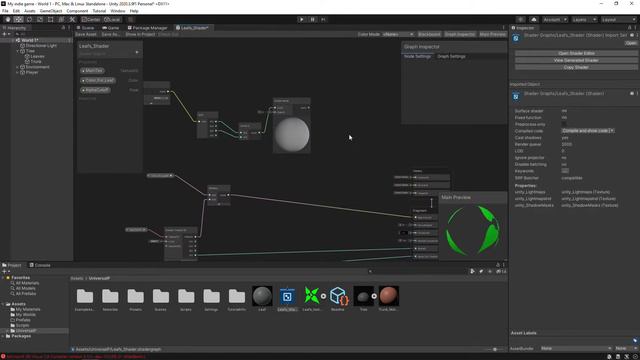Open the Layers dropdown

coord(584,20)
